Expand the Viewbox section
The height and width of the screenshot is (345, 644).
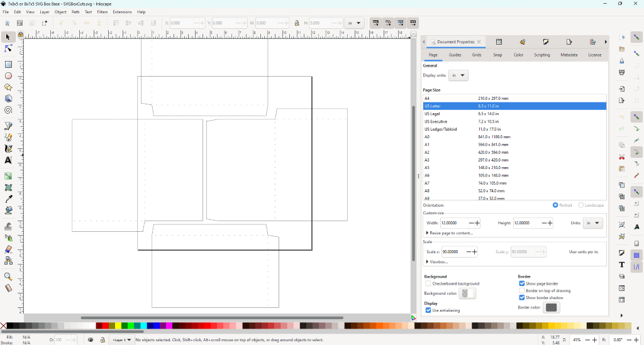[438, 261]
